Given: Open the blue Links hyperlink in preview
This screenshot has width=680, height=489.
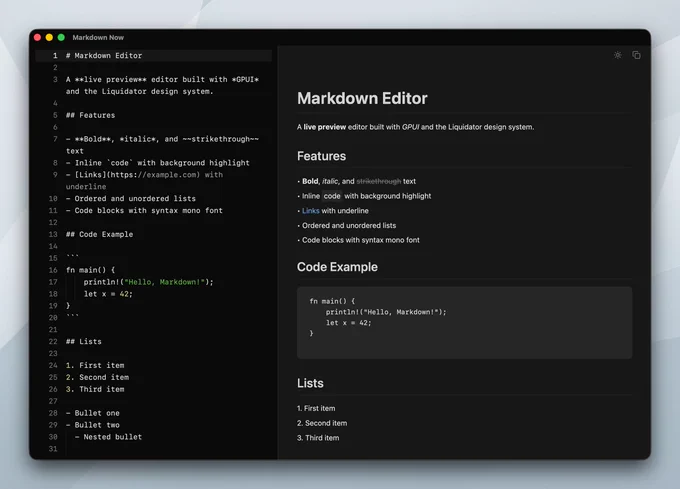Looking at the screenshot, I should (x=311, y=211).
